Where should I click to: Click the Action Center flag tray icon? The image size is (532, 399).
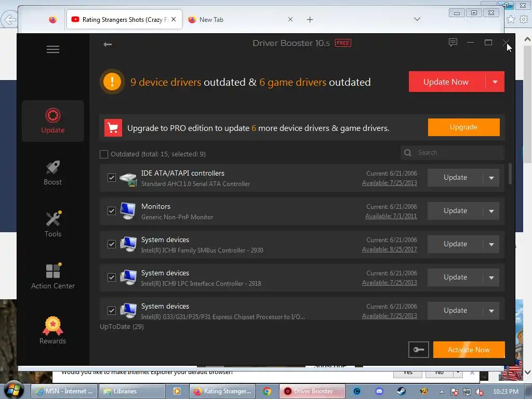point(454,392)
